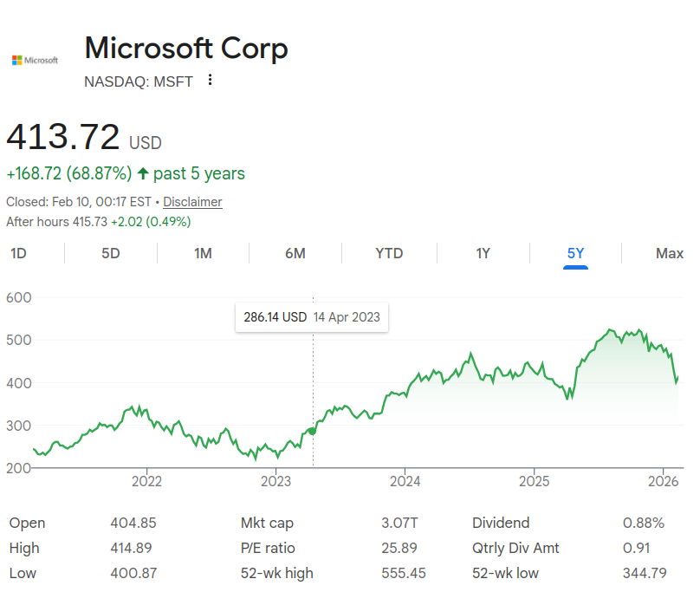Choose the 6M range tab
The image size is (700, 605).
pos(295,253)
